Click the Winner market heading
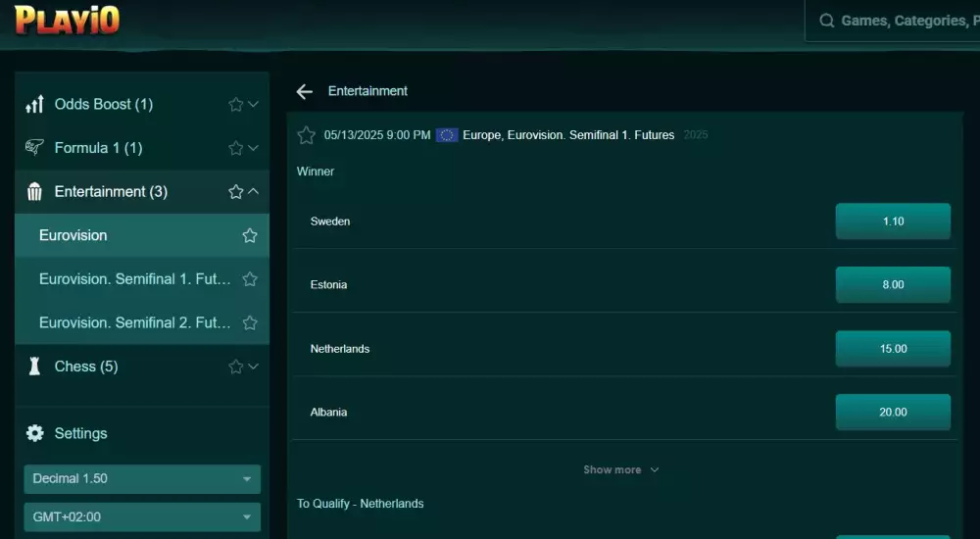The image size is (980, 539). (x=316, y=171)
